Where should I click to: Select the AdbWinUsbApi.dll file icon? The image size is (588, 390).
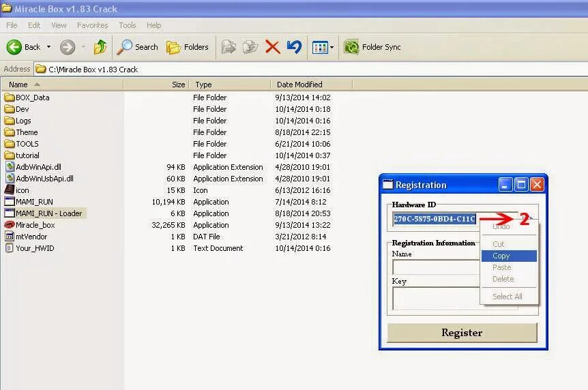tap(10, 179)
